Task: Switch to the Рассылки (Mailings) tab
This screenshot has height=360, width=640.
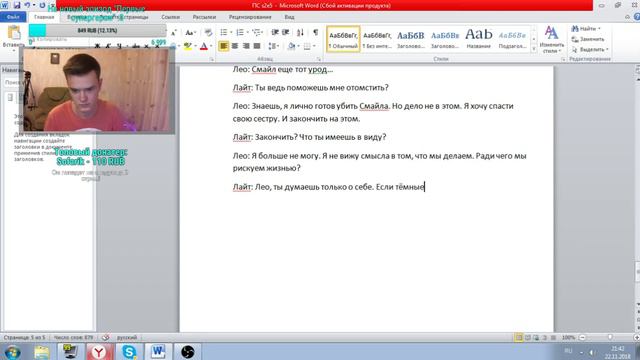Action: [x=204, y=17]
